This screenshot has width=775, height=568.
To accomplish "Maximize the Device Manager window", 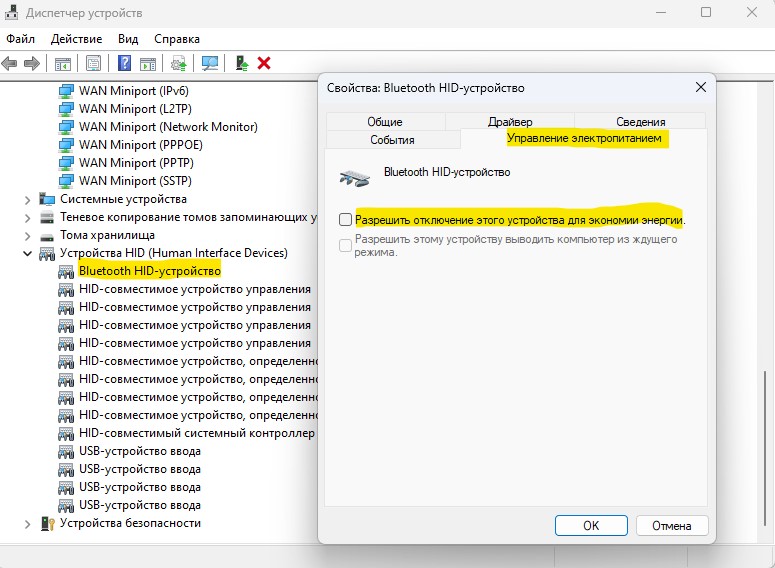I will [x=706, y=12].
